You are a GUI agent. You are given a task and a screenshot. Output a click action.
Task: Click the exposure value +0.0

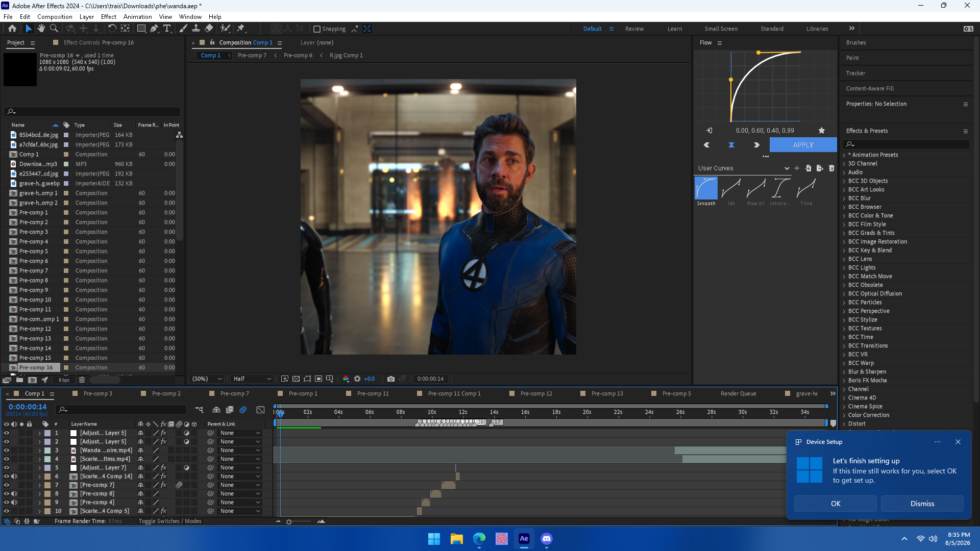[x=369, y=379]
